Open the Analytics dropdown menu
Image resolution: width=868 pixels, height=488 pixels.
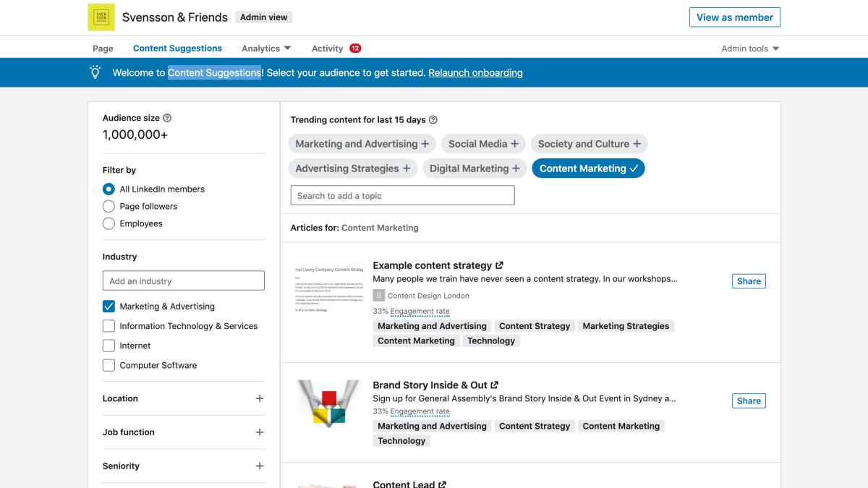click(x=266, y=48)
